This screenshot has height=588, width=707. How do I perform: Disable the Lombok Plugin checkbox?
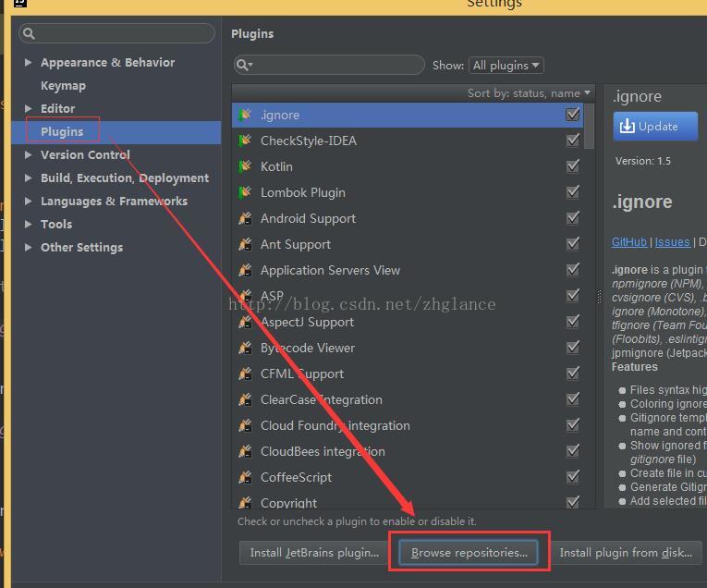573,192
